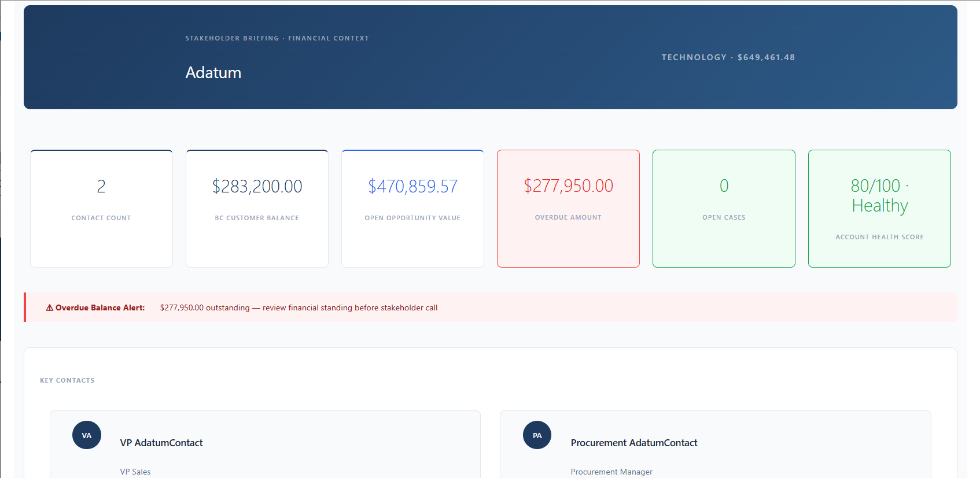Image resolution: width=980 pixels, height=478 pixels.
Task: Click the 'BC Customer Balance' label
Action: [x=257, y=218]
